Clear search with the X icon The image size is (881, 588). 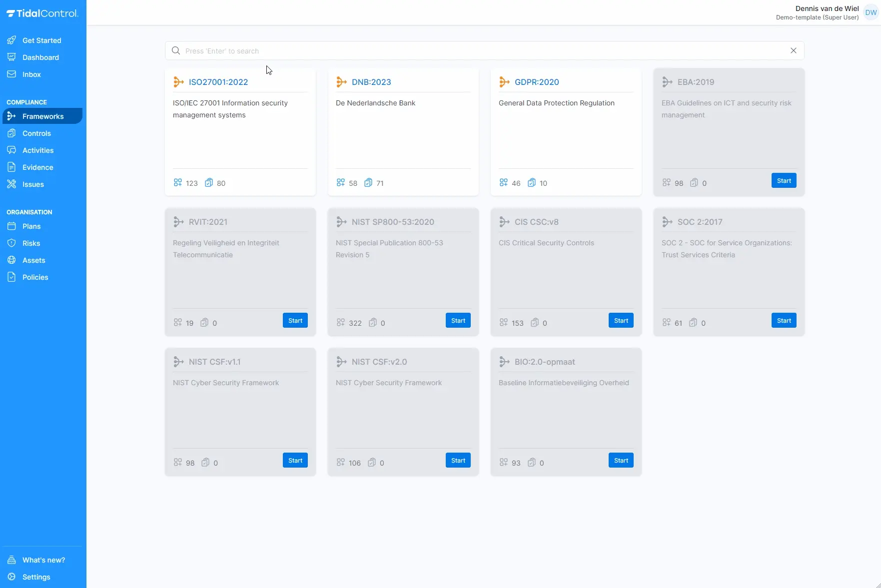[794, 50]
